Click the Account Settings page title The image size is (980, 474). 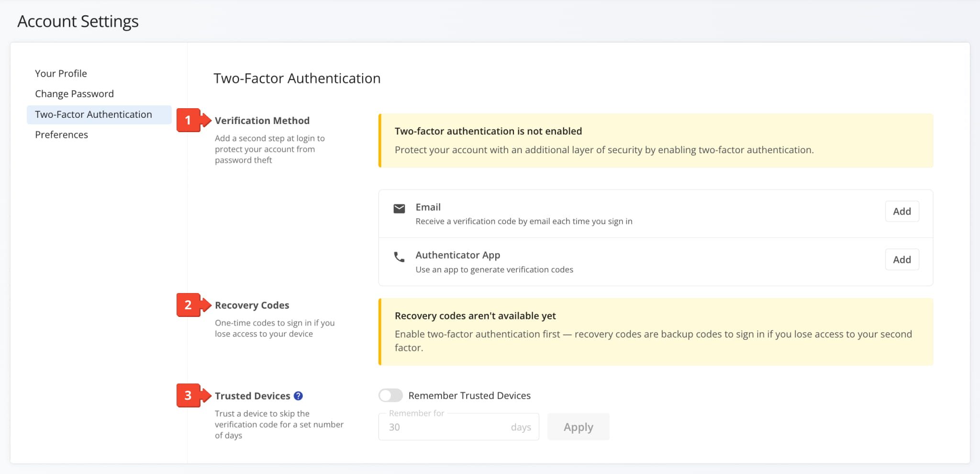click(78, 22)
